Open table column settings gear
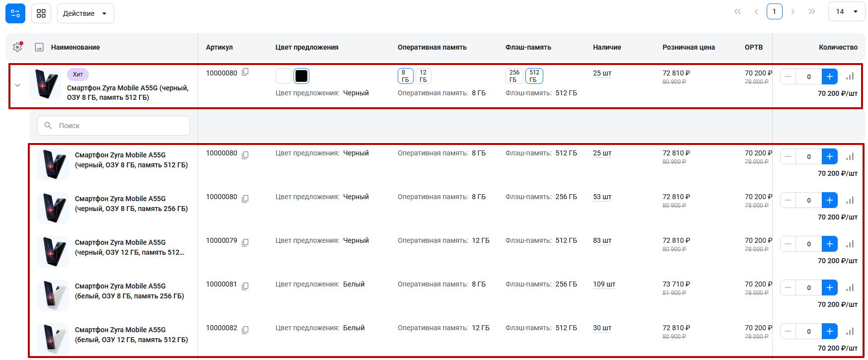Viewport: 868px width, 360px height. (17, 47)
